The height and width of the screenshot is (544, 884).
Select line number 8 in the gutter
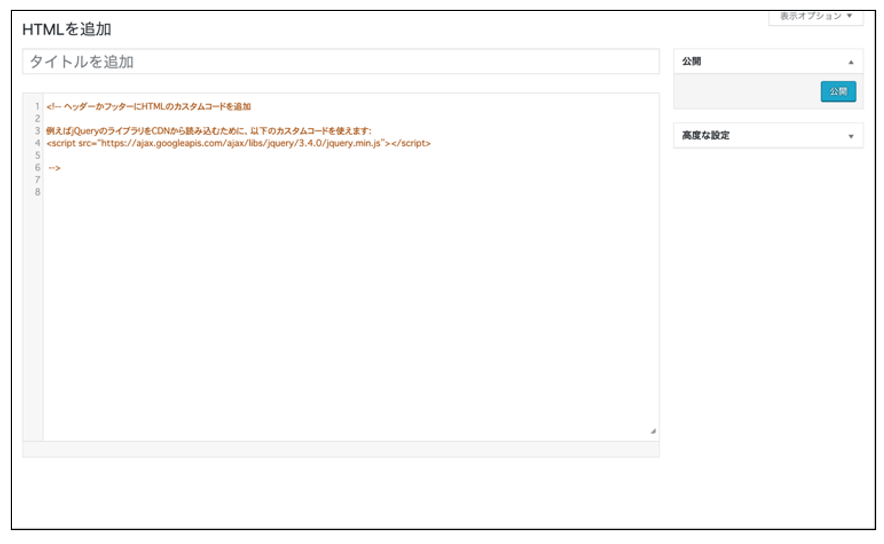(x=37, y=192)
